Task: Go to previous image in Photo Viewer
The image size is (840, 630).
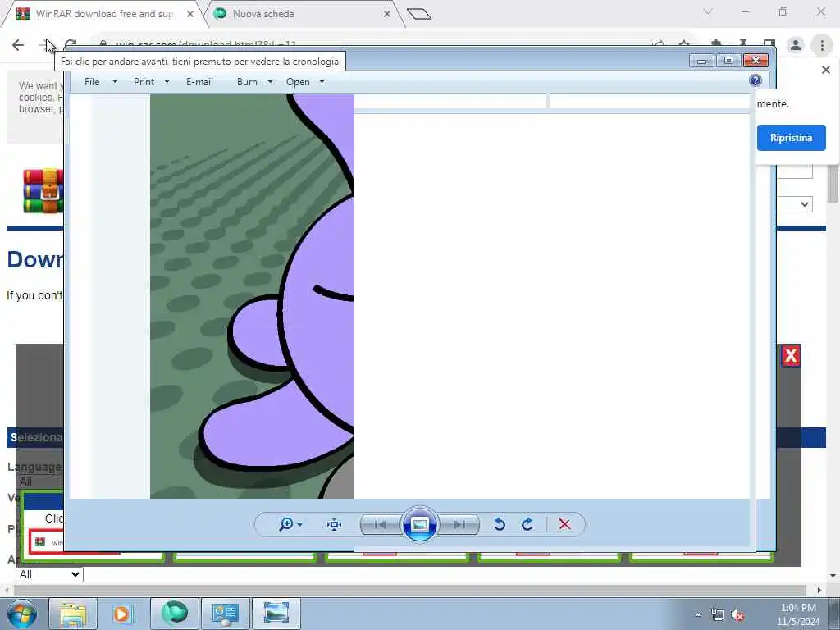Action: click(381, 524)
